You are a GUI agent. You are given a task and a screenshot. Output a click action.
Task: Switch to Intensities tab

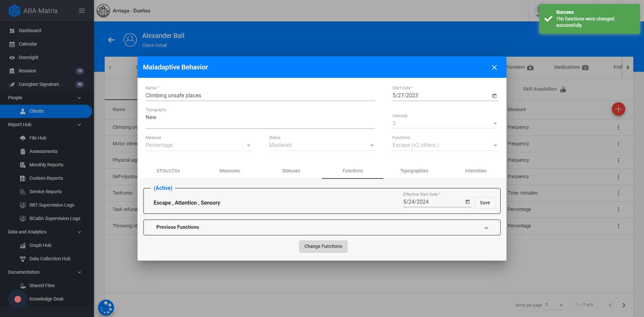point(476,171)
